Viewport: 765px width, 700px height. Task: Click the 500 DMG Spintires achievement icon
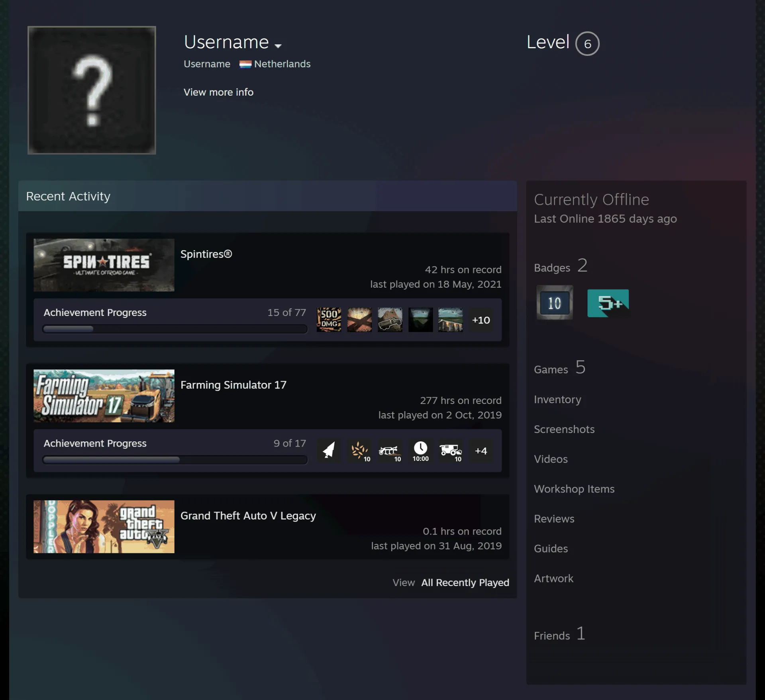329,320
